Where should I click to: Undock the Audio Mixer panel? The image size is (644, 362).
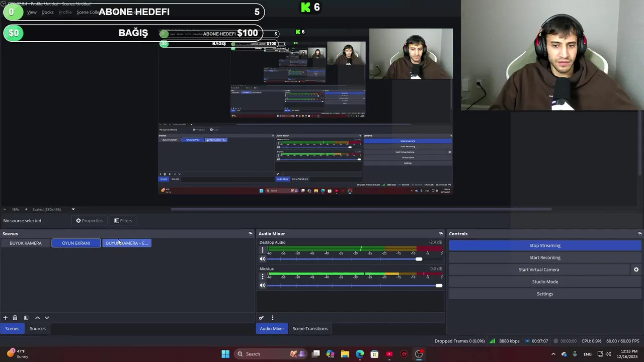441,234
